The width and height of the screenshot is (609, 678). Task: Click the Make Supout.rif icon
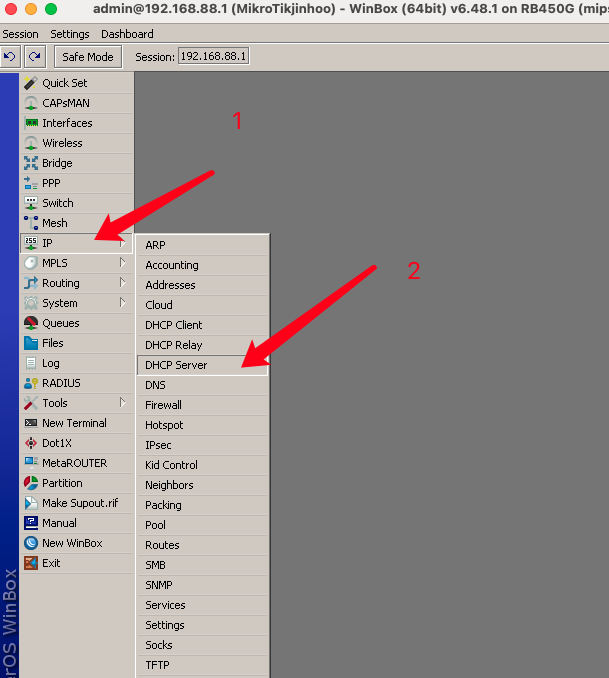31,503
